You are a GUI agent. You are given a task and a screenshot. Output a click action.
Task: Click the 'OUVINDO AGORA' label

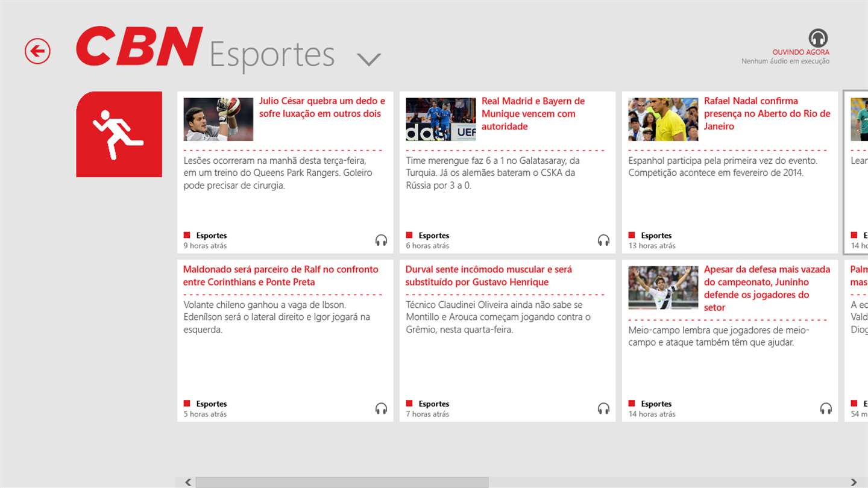pyautogui.click(x=800, y=52)
